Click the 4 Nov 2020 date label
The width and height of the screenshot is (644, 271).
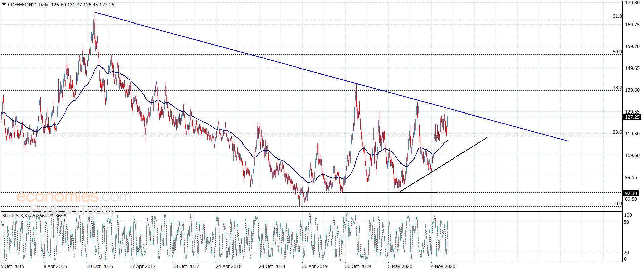click(x=443, y=266)
